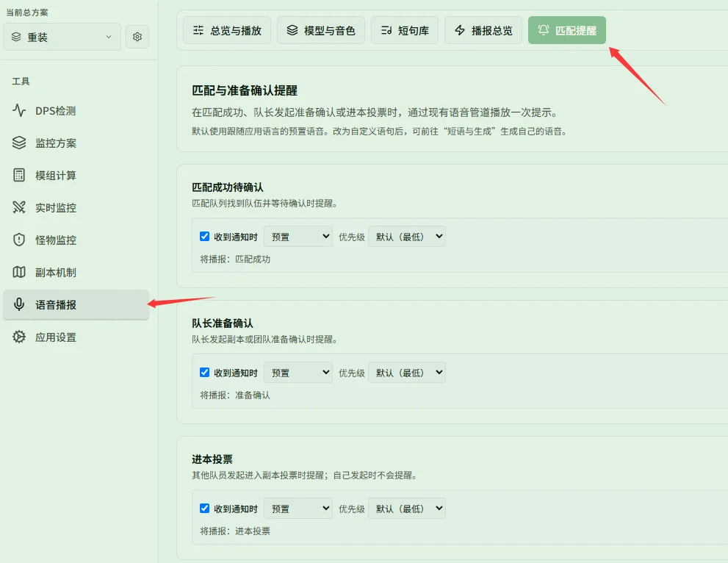Click the text 将播报：匹配成功
Screen dimensions: 728x563
click(235, 259)
